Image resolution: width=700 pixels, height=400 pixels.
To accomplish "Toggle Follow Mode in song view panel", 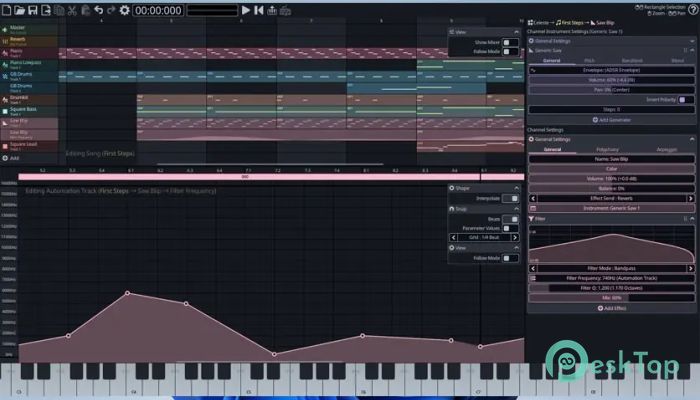I will pos(510,52).
